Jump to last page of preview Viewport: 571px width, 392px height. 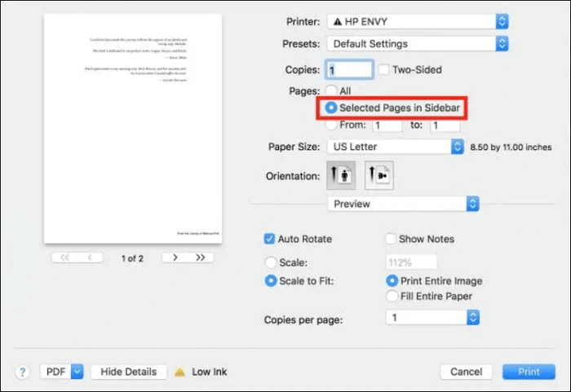tap(199, 258)
